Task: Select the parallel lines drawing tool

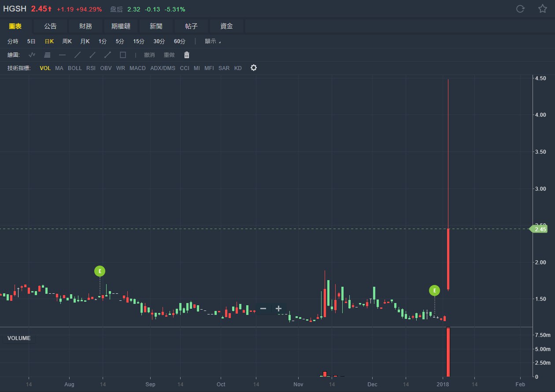Action: click(48, 55)
